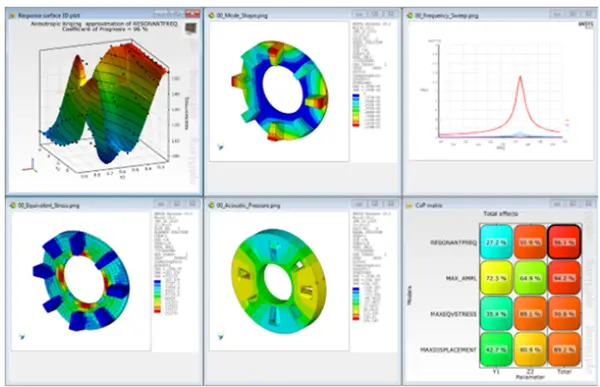This screenshot has height=387, width=600.
Task: Select the RESONANTFREQ Z2 cell in CoP matrix
Action: pos(530,242)
